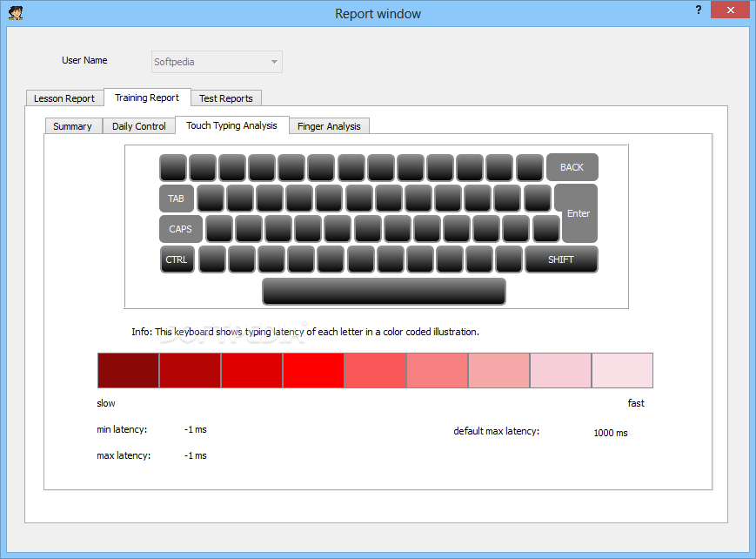Click the '1000 ms' value

coord(611,433)
